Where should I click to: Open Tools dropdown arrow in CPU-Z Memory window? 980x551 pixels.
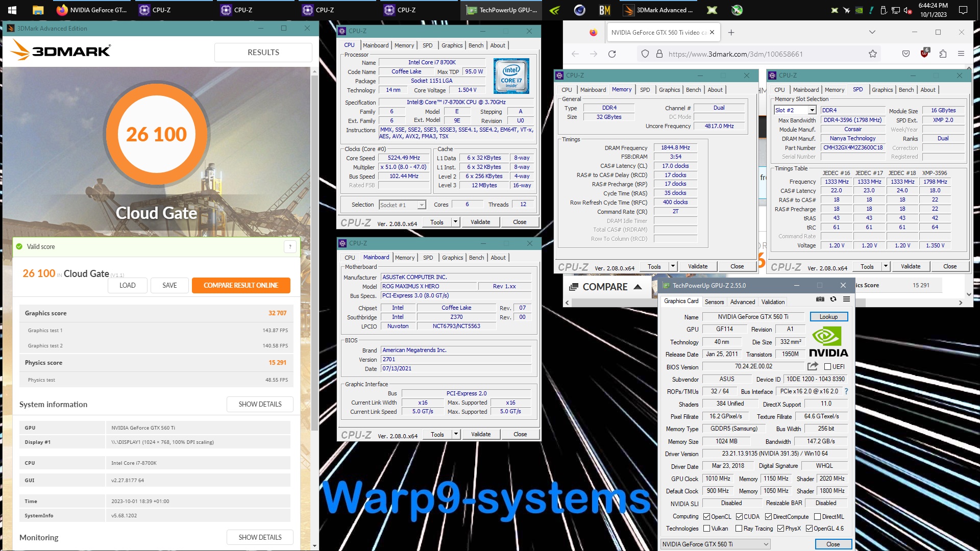pyautogui.click(x=673, y=266)
